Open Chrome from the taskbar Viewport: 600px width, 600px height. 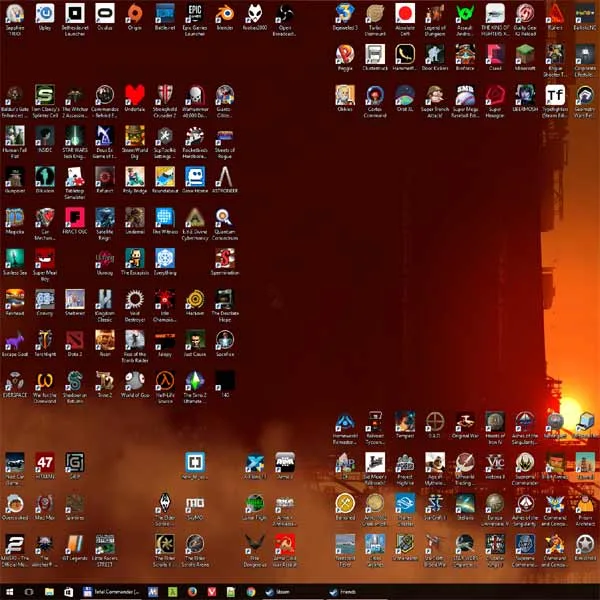tap(251, 592)
